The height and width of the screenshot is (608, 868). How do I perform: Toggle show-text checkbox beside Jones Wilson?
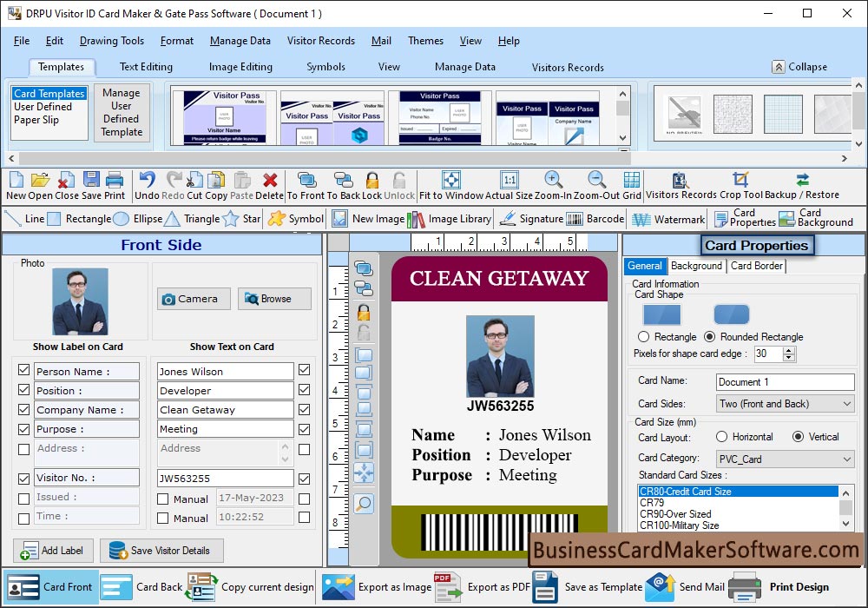[x=304, y=370]
